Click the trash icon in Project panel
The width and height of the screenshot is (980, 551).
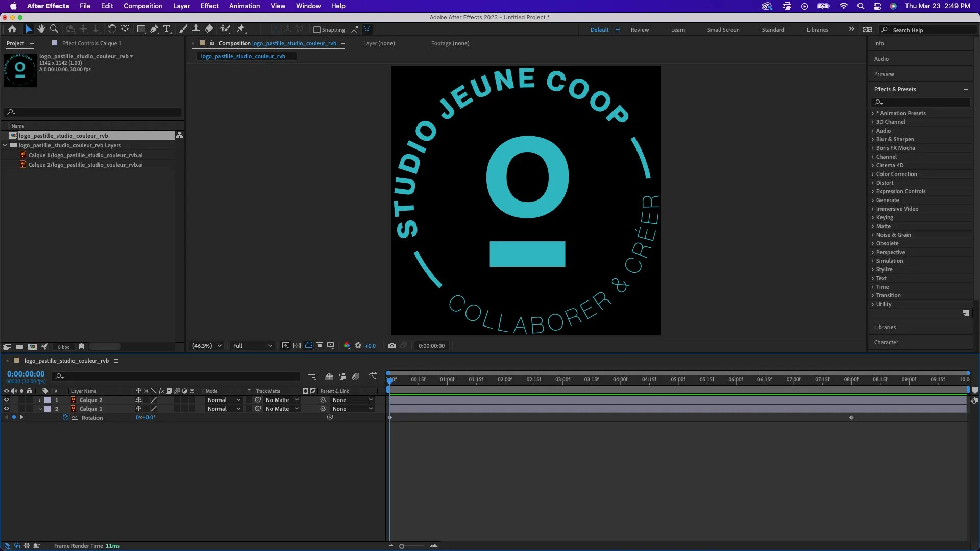(x=81, y=346)
